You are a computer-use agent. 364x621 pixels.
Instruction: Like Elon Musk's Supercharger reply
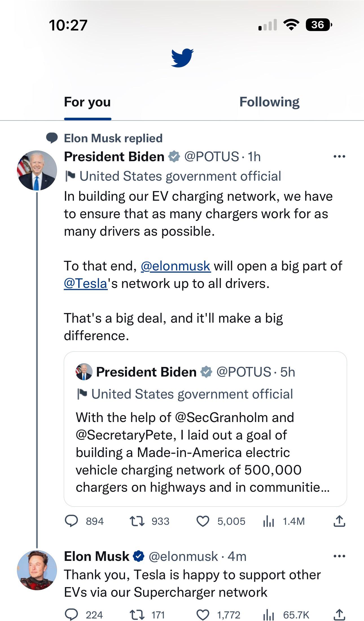[x=203, y=615]
